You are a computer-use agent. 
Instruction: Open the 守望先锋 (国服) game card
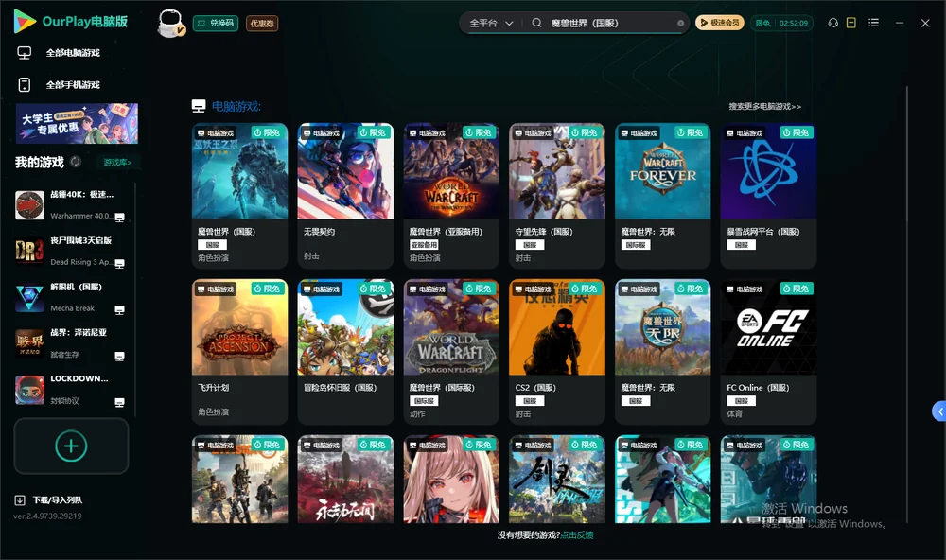tap(557, 196)
